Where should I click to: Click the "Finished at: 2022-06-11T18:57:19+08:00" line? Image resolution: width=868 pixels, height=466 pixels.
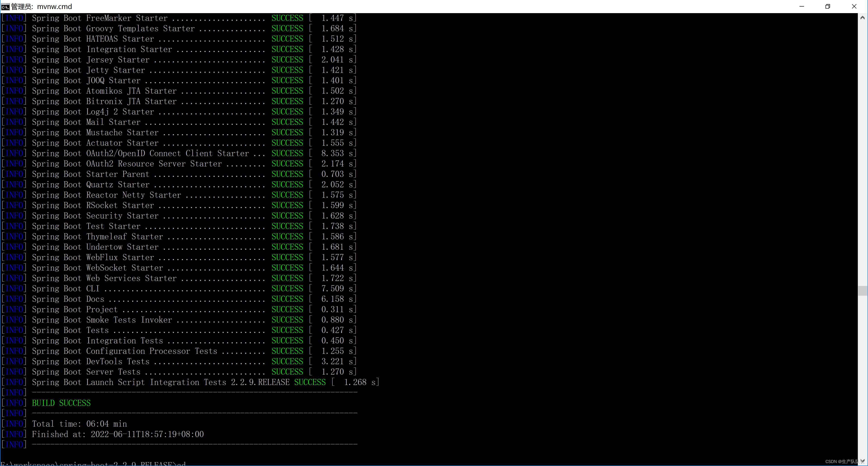(118, 434)
